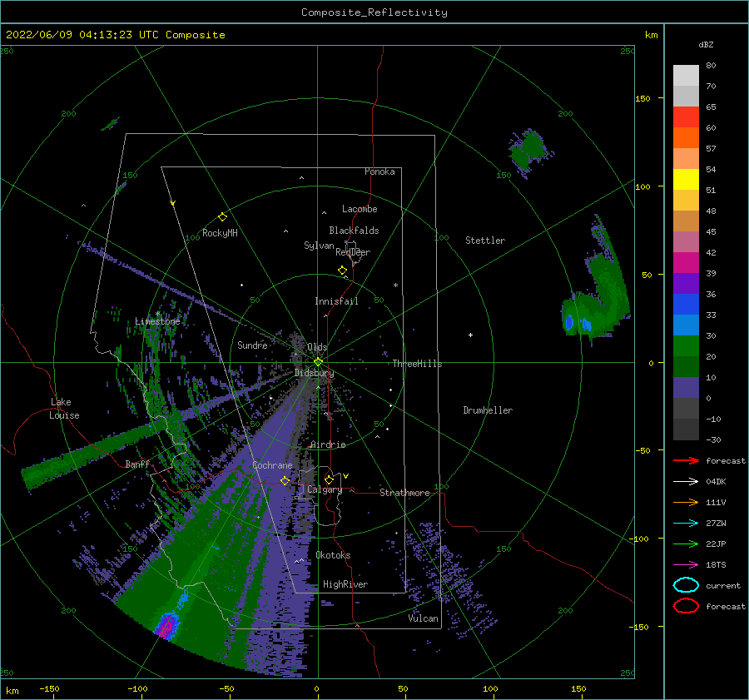The width and height of the screenshot is (749, 700).
Task: Click the yellow diamond marker near RockyMH
Action: point(222,217)
